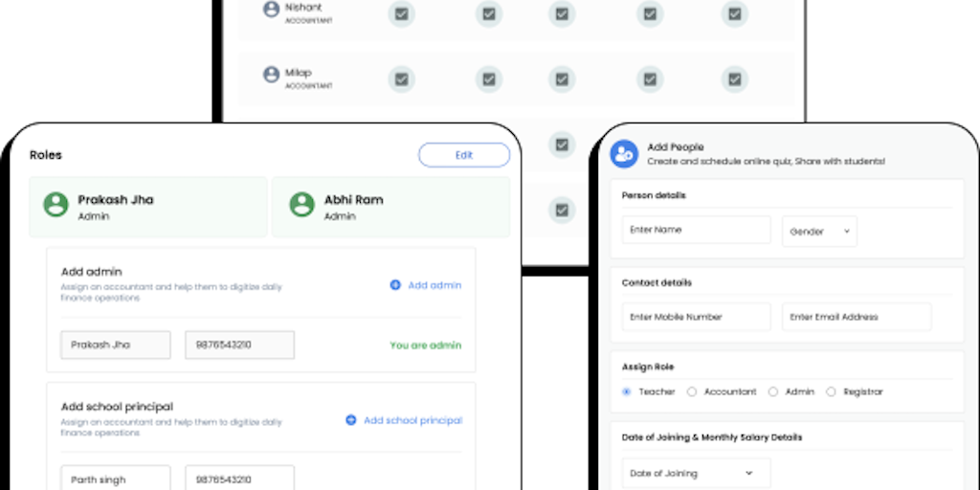This screenshot has width=980, height=490.
Task: Click the 'Milap' name text
Action: click(299, 73)
